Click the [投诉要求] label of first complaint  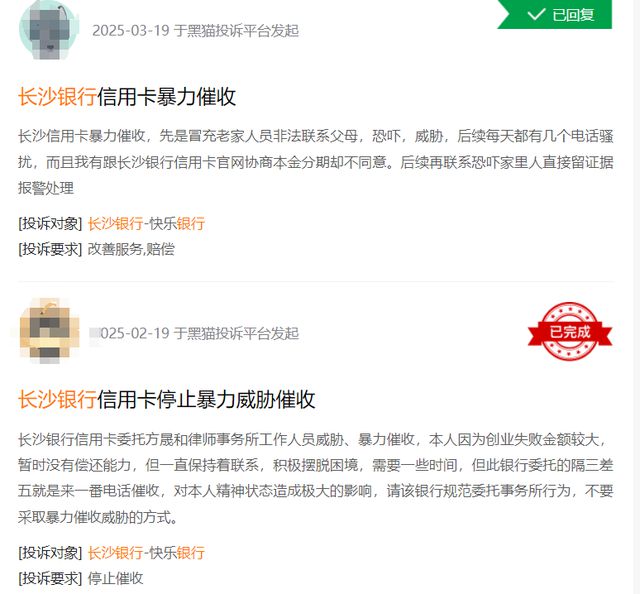(x=50, y=249)
